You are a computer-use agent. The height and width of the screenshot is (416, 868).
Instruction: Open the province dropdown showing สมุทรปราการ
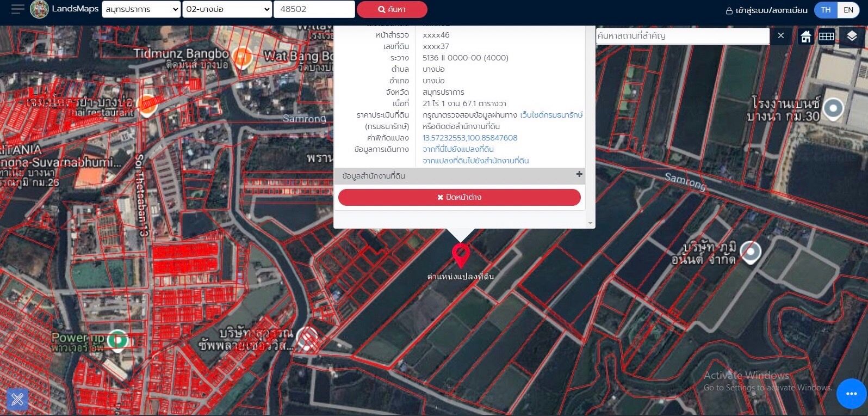pos(141,9)
